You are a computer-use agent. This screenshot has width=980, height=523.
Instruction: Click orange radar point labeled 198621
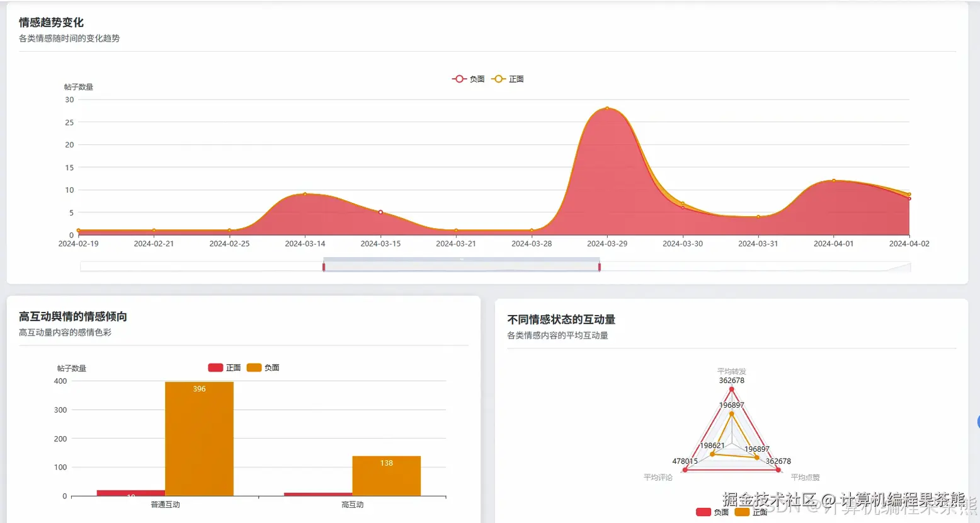coord(712,454)
